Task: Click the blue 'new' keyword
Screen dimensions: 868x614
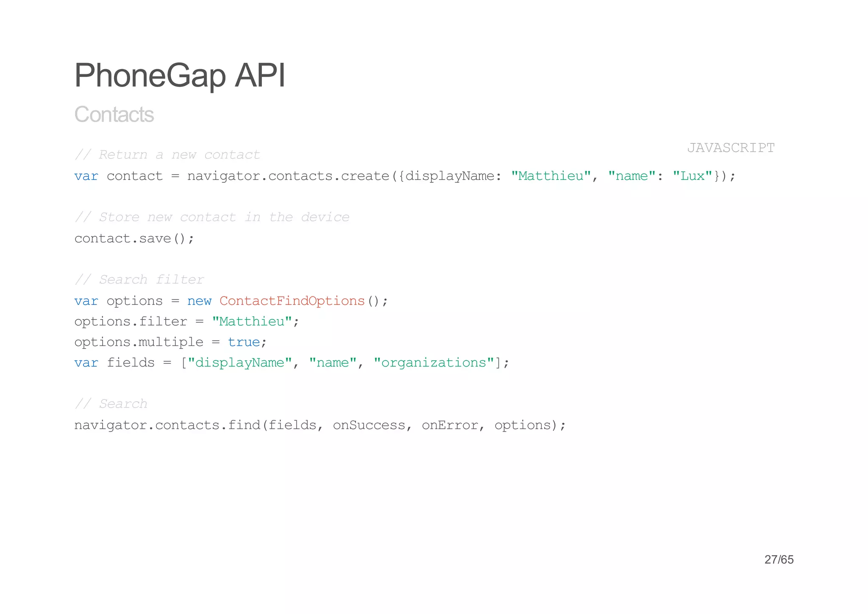Action: tap(199, 301)
